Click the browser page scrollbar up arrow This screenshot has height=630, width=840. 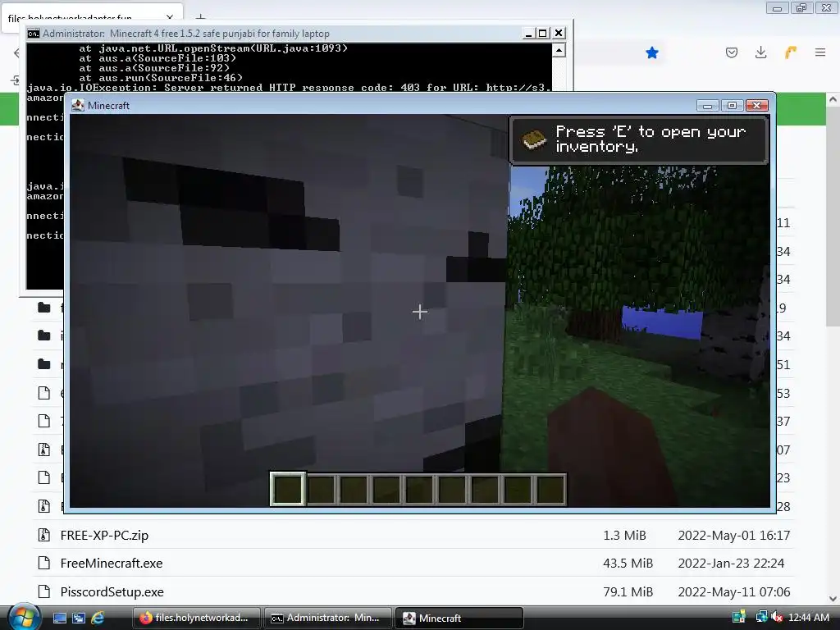tap(833, 99)
